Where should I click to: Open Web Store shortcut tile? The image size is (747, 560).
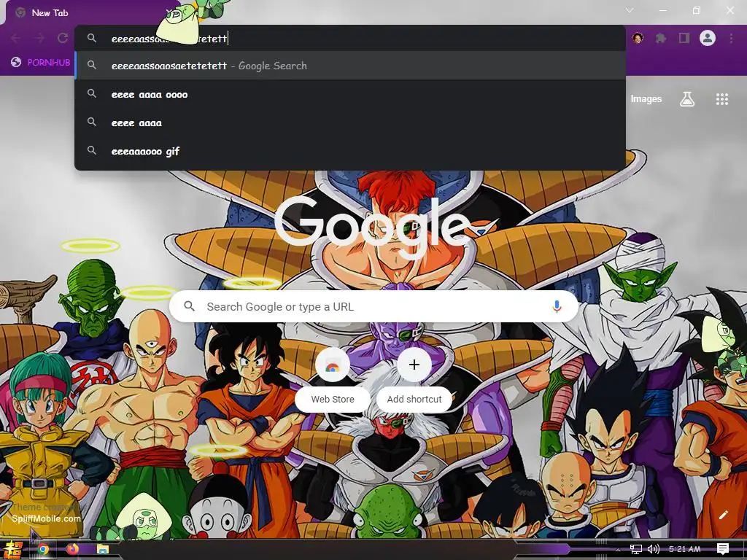[333, 379]
